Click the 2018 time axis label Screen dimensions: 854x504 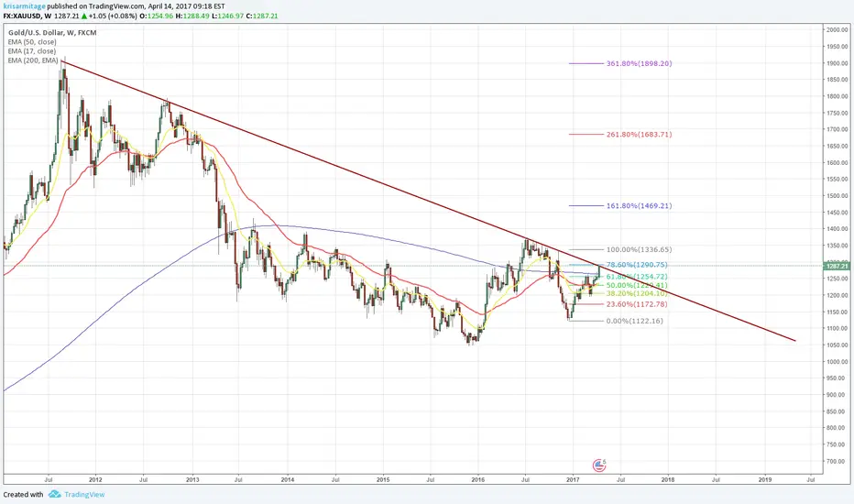click(x=668, y=480)
